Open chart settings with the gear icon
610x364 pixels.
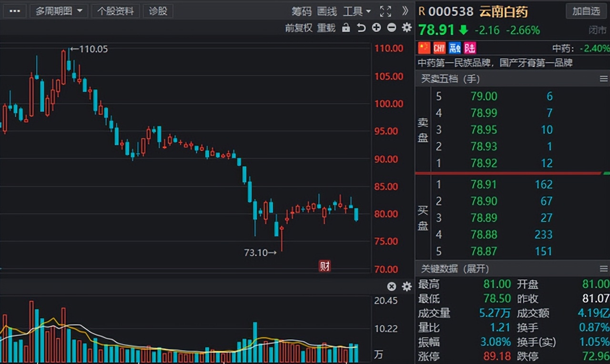coord(406,28)
